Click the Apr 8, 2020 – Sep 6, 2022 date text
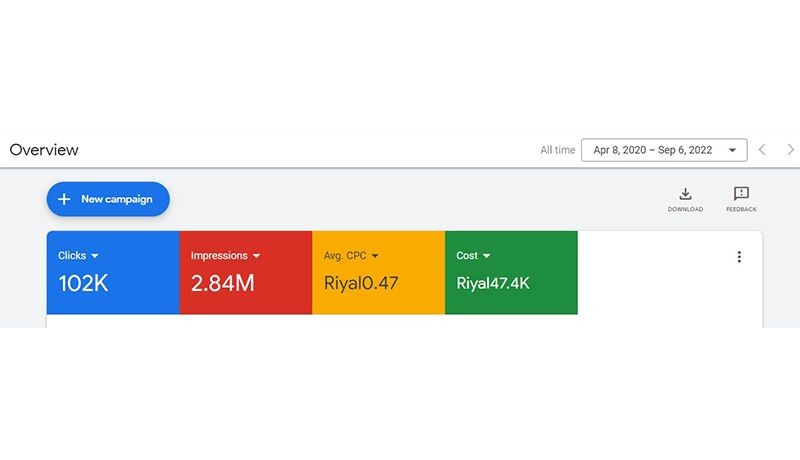Screen dimensions: 800x460 (652, 150)
